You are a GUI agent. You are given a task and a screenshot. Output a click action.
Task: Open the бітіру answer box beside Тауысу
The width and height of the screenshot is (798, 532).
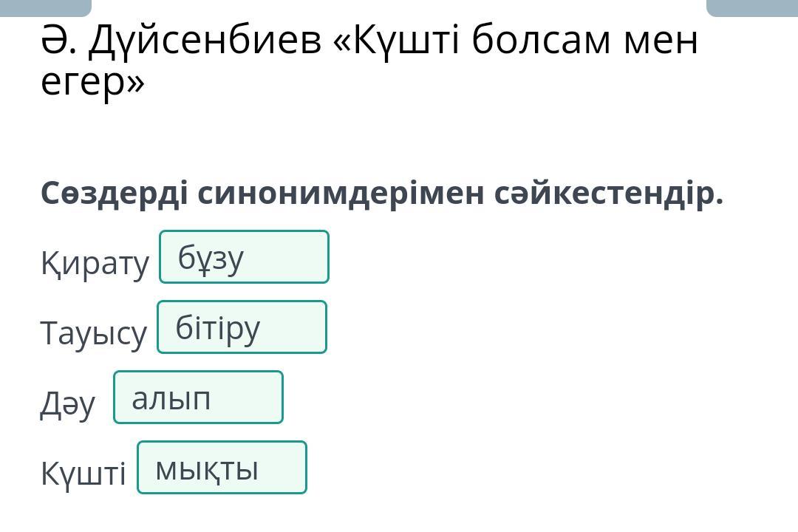[242, 327]
